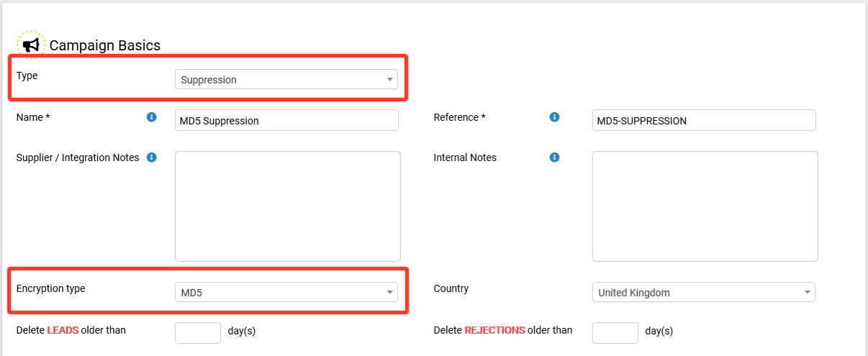This screenshot has width=868, height=356.
Task: Click the Encryption type label
Action: (50, 288)
